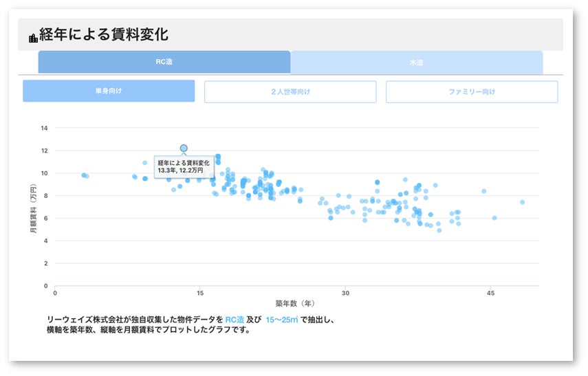The image size is (588, 376).
Task: Click the 築年数（年） x-axis label
Action: pos(295,302)
